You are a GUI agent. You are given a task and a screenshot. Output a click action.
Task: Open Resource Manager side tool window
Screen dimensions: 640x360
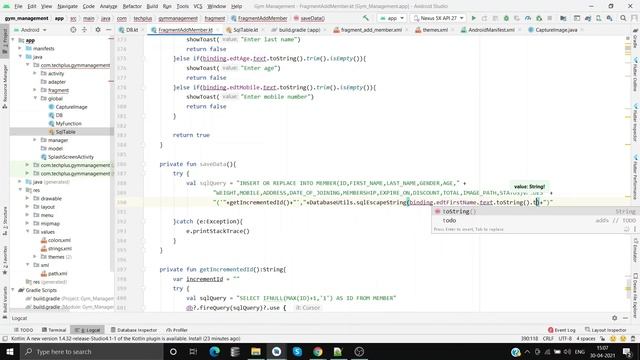point(5,87)
